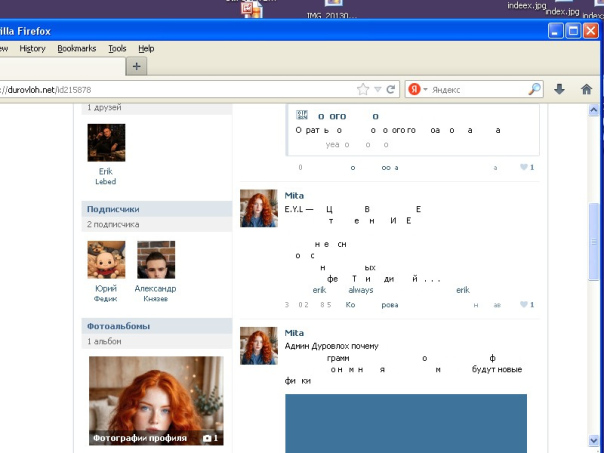Image resolution: width=604 pixels, height=453 pixels.
Task: Open the small image icon in top repost
Action: coord(302,115)
